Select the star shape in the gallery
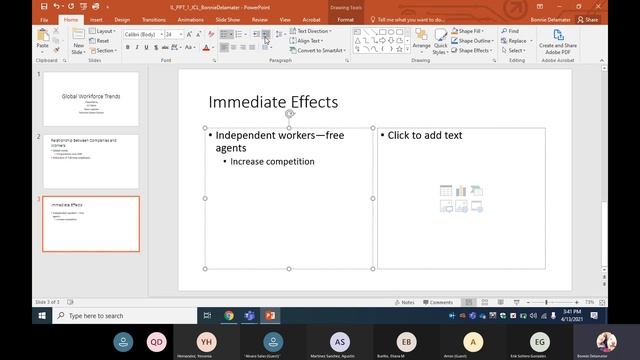Image resolution: width=640 pixels, height=360 pixels. (x=400, y=49)
